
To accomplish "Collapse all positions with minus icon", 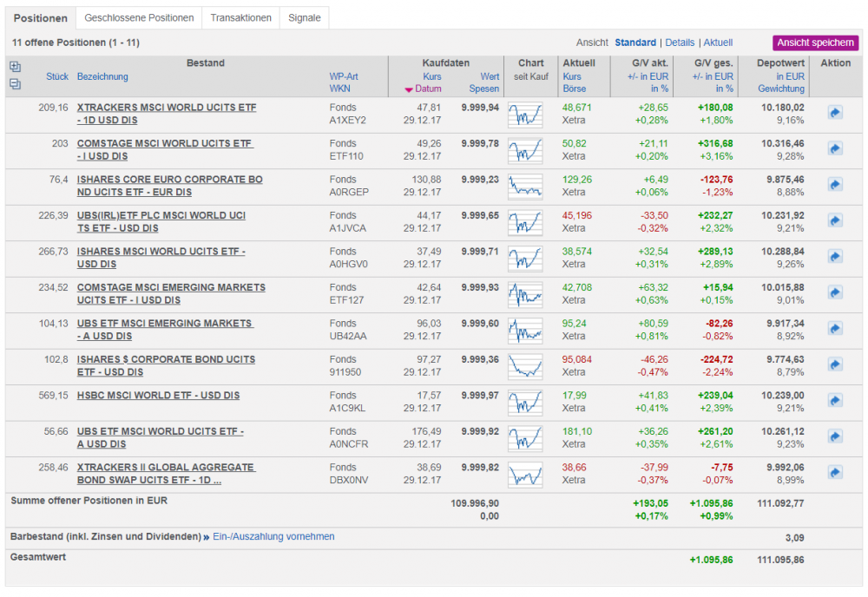I will (15, 84).
